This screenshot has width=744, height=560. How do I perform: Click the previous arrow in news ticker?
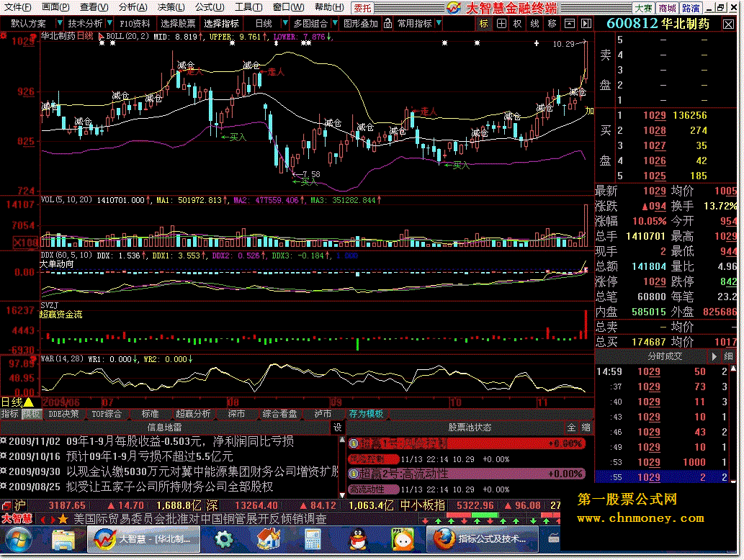42,519
